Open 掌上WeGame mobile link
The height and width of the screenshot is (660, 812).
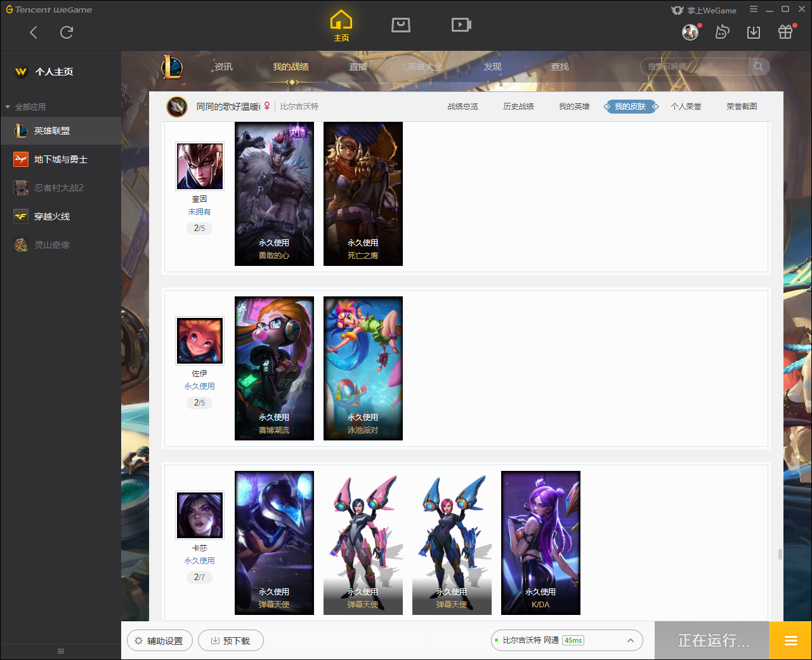click(704, 10)
